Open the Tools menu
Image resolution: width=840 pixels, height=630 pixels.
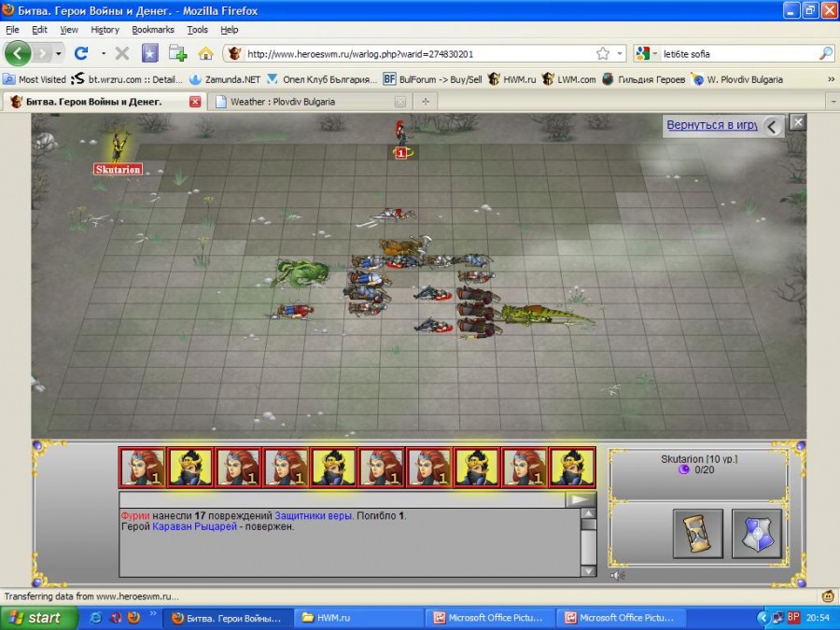coord(197,30)
